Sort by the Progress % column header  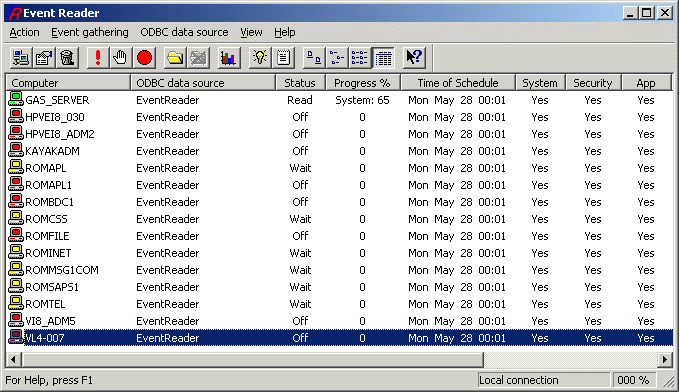click(x=362, y=83)
